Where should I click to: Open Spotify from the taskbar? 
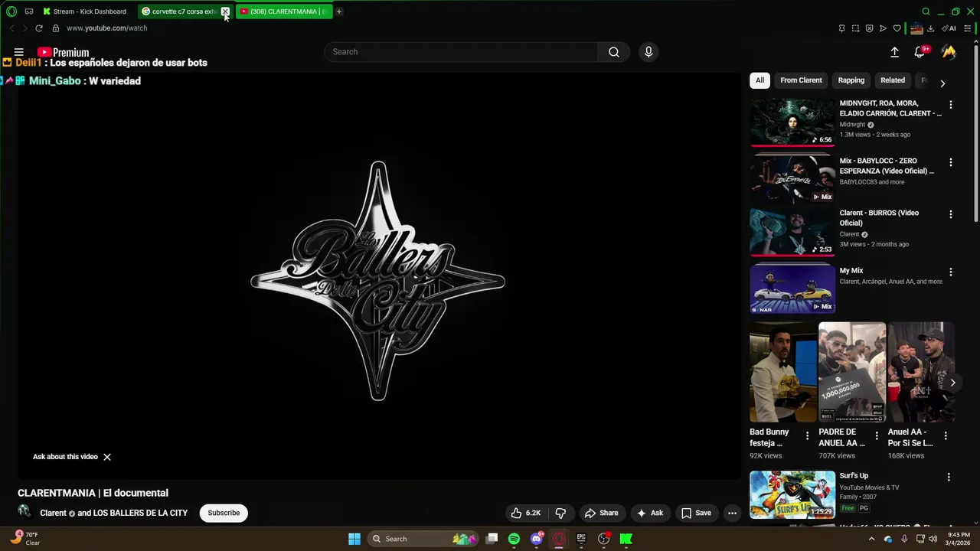coord(514,539)
